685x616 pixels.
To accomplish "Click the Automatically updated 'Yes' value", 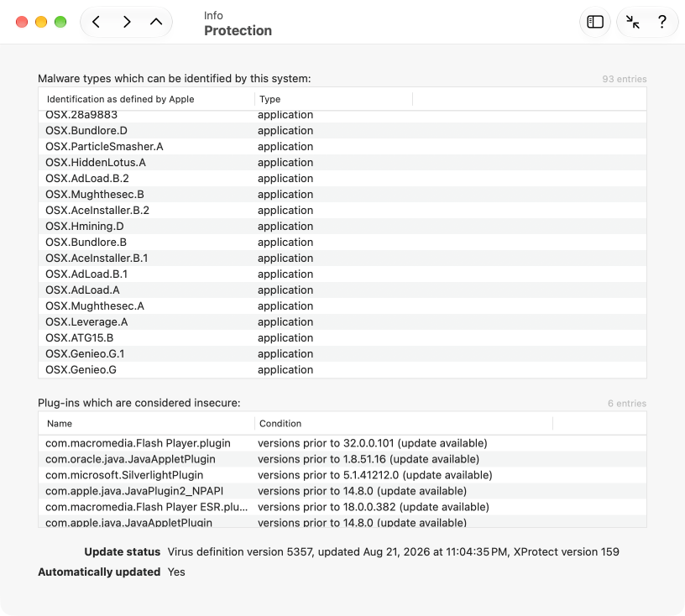I will (x=176, y=572).
